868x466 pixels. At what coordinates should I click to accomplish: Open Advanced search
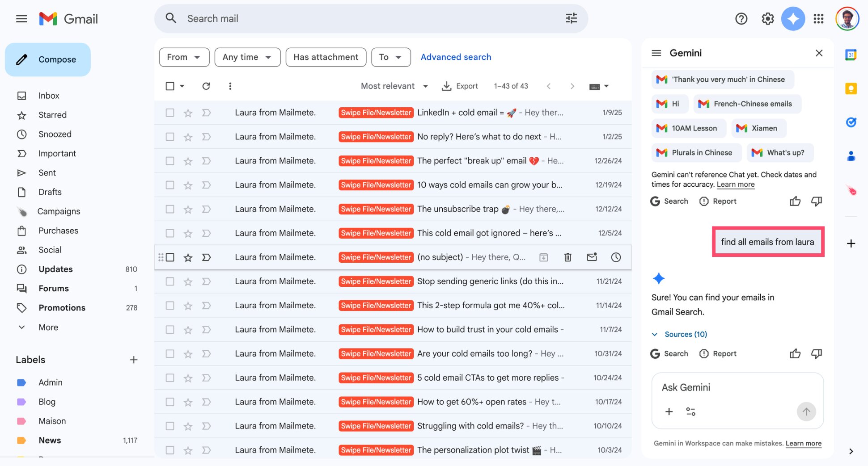point(455,57)
